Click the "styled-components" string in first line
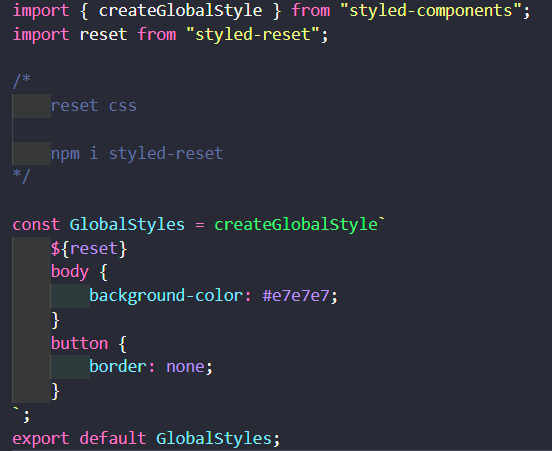The height and width of the screenshot is (451, 552). pyautogui.click(x=431, y=11)
